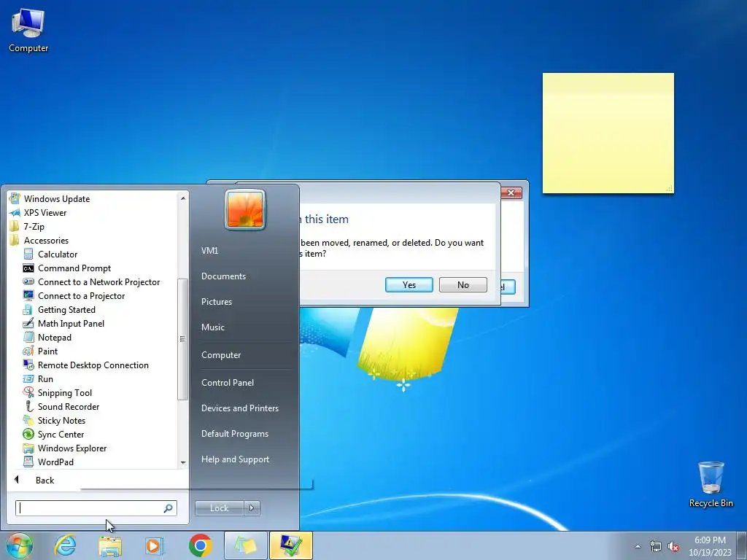Expand the 7-Zip folder
This screenshot has width=747, height=560.
click(x=34, y=226)
